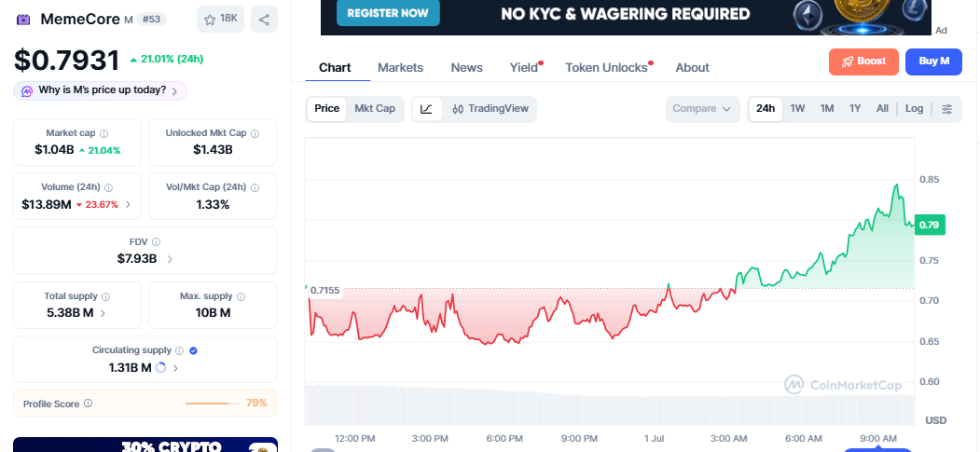Viewport: 980px width, 452px height.
Task: Click the $0.7931 price text
Action: pos(66,60)
